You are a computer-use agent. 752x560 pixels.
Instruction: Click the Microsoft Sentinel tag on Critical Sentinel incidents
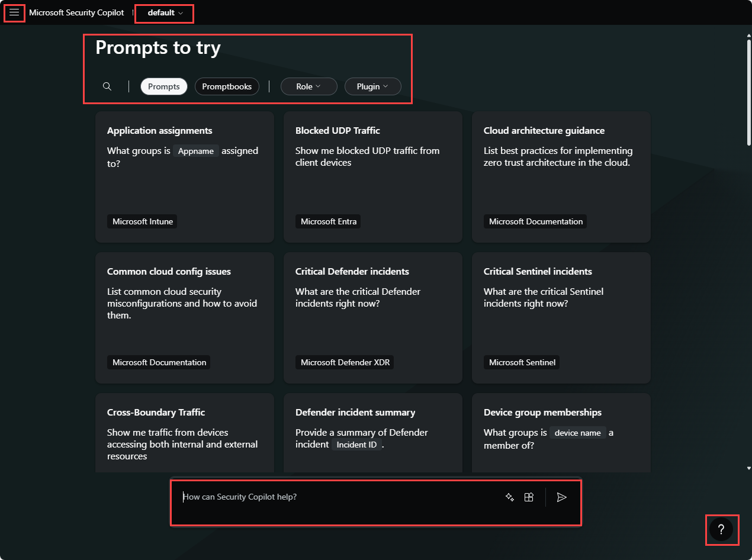521,362
